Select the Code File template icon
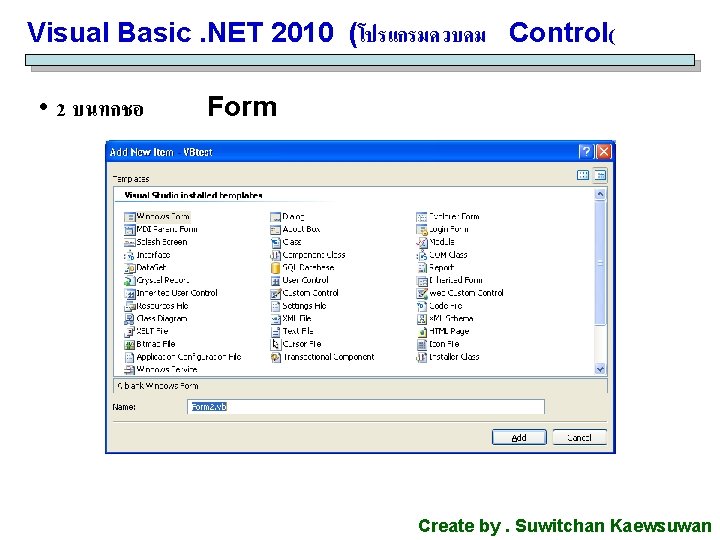 pyautogui.click(x=422, y=306)
